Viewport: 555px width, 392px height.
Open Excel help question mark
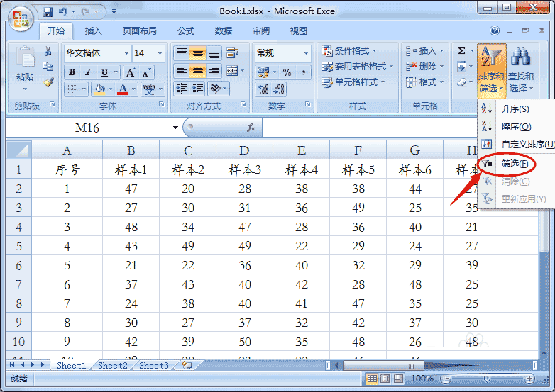495,30
